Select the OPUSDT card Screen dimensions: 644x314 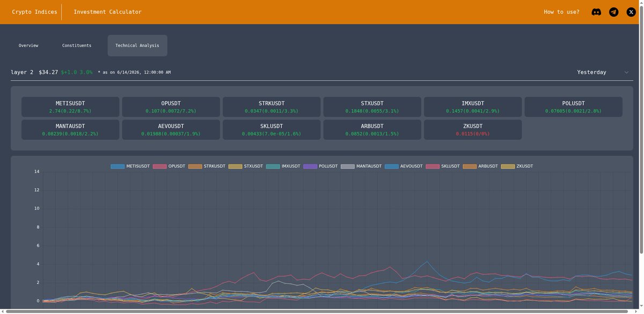(x=171, y=107)
